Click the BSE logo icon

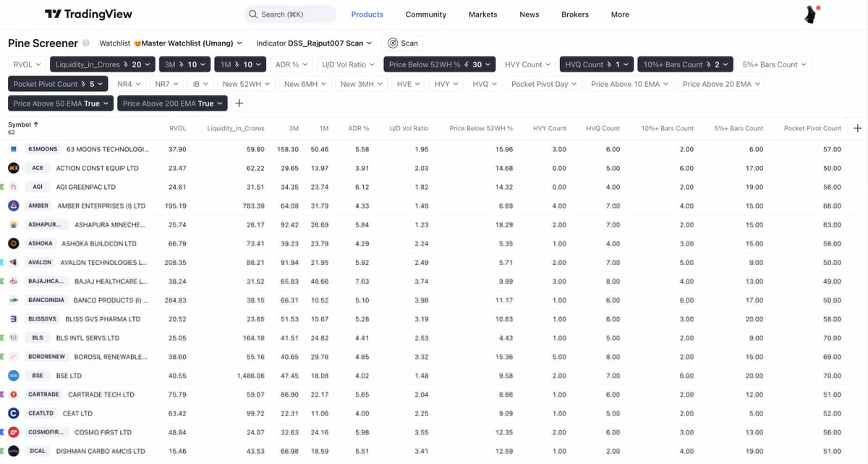(13, 376)
